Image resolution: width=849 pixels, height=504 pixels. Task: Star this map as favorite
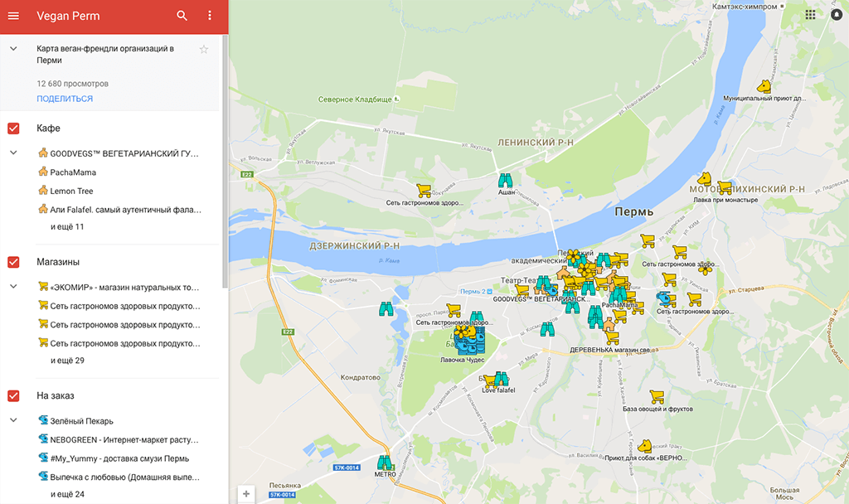point(204,50)
